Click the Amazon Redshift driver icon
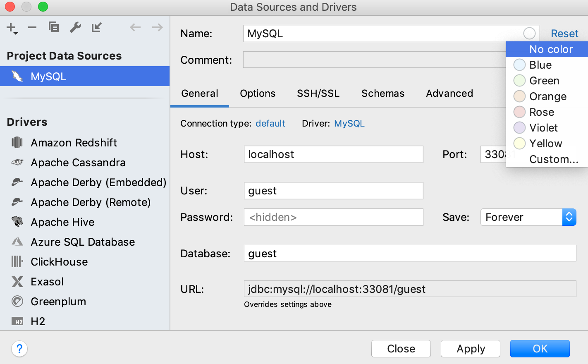 [x=17, y=142]
